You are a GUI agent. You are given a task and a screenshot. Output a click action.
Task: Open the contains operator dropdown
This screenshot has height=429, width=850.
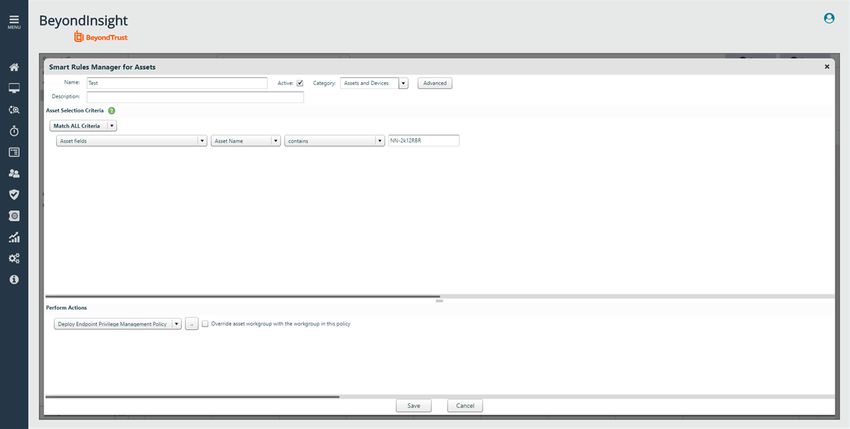[334, 141]
